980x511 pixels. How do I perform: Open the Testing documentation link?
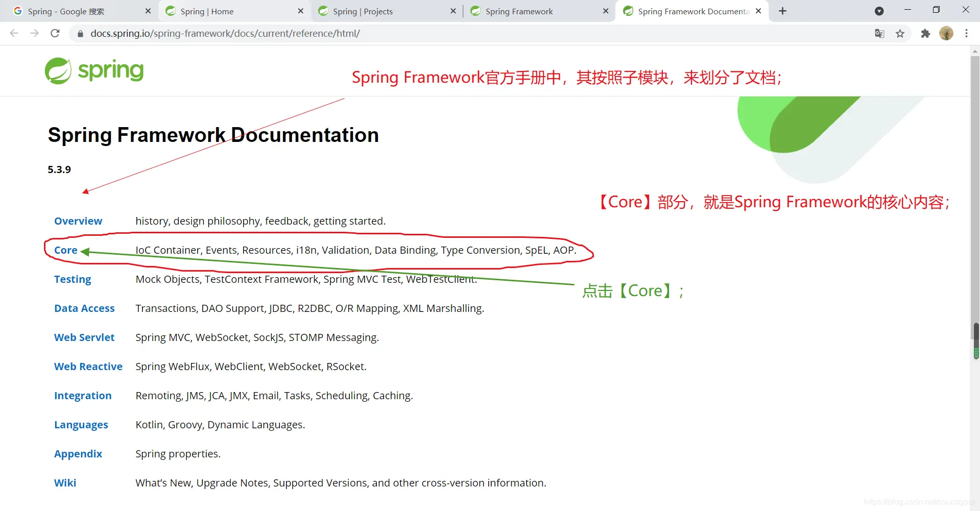click(x=73, y=279)
